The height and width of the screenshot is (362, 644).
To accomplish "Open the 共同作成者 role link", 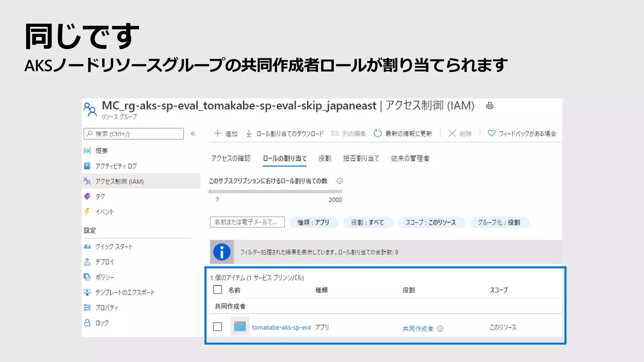I will tap(418, 329).
